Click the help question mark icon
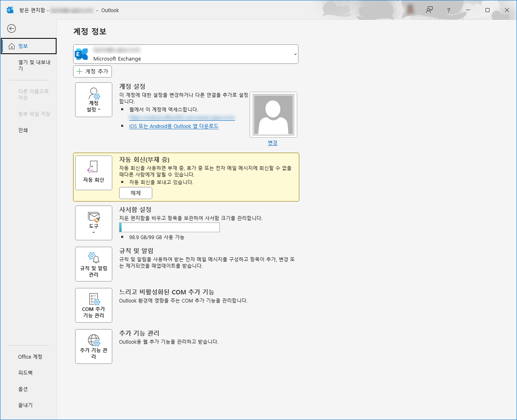Screen dimensions: 517x420 (x=448, y=10)
